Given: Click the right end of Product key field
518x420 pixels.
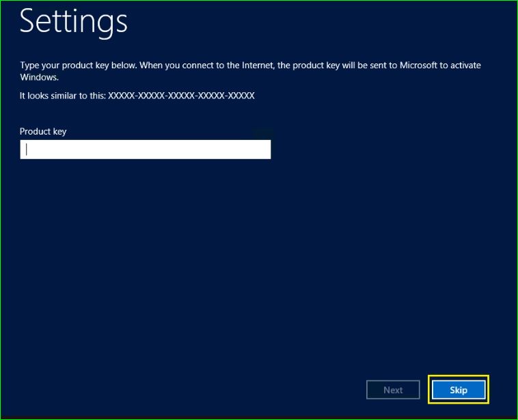Looking at the screenshot, I should pos(263,150).
